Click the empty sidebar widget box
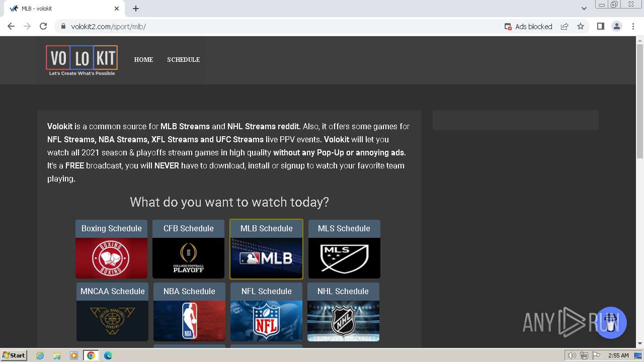Image resolution: width=644 pixels, height=362 pixels. 516,120
